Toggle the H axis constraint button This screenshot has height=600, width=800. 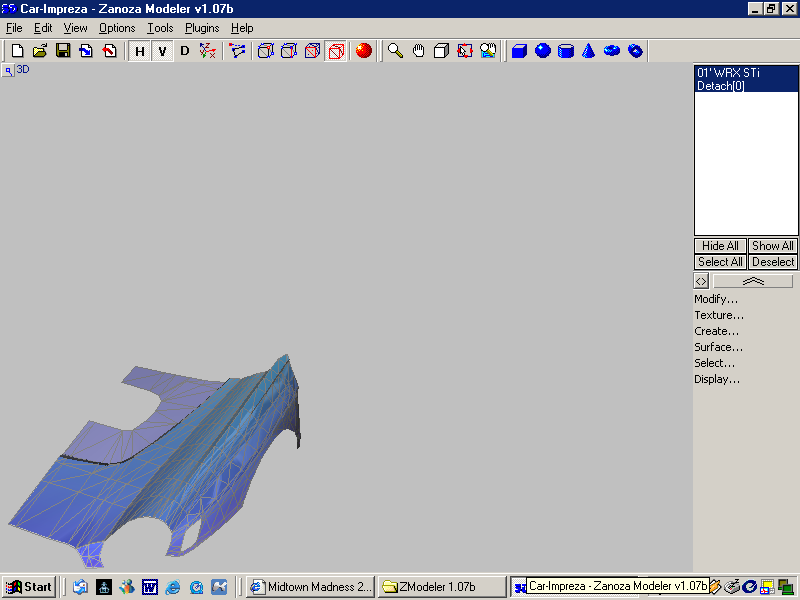point(140,51)
